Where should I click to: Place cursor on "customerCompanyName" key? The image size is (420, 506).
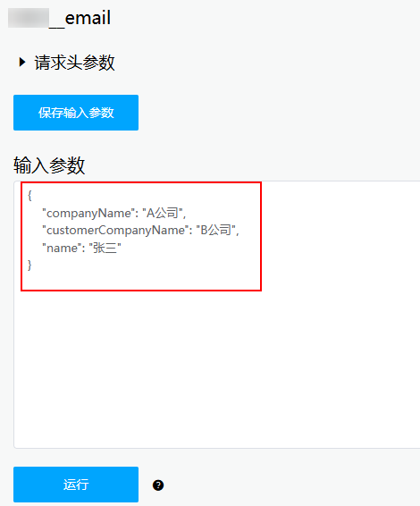click(x=115, y=231)
